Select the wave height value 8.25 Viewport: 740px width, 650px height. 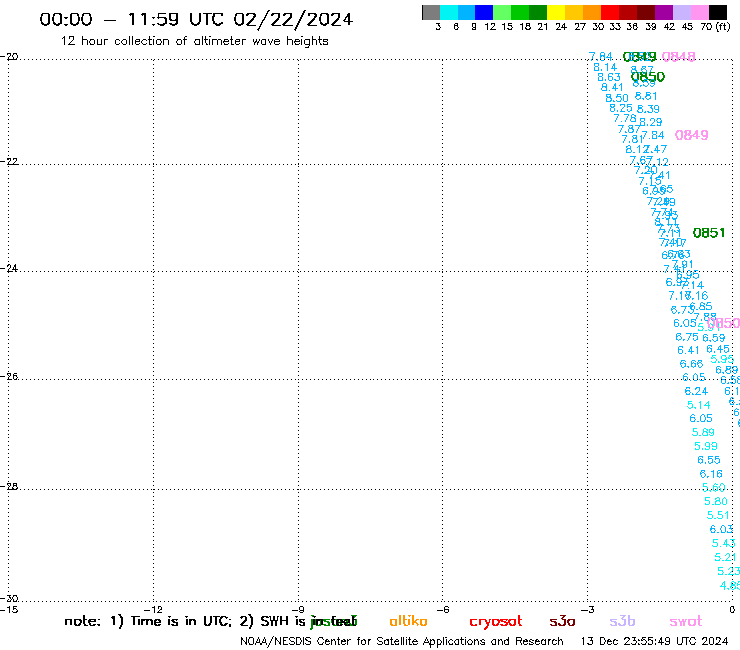621,108
